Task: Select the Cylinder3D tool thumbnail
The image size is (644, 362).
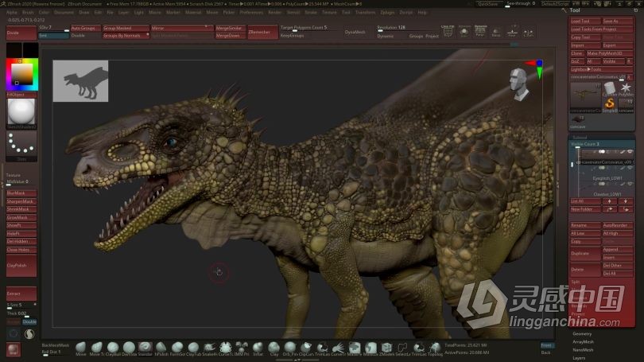Action: [610, 89]
